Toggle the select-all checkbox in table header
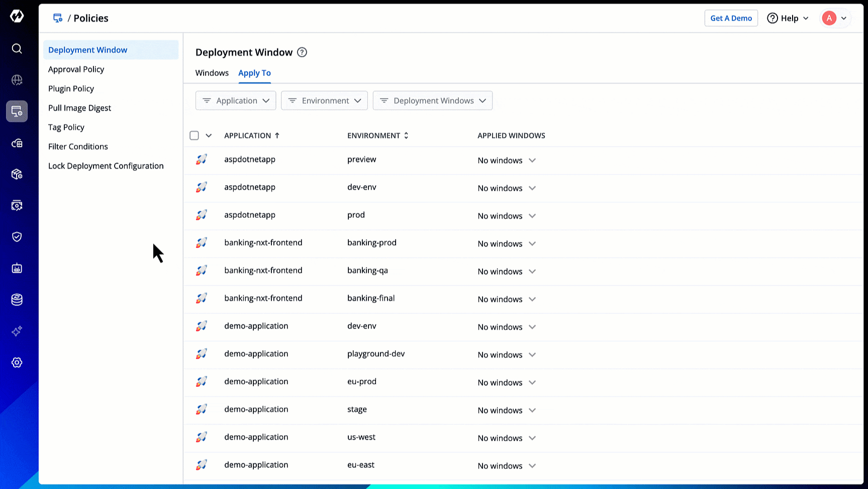The width and height of the screenshot is (868, 489). [195, 135]
